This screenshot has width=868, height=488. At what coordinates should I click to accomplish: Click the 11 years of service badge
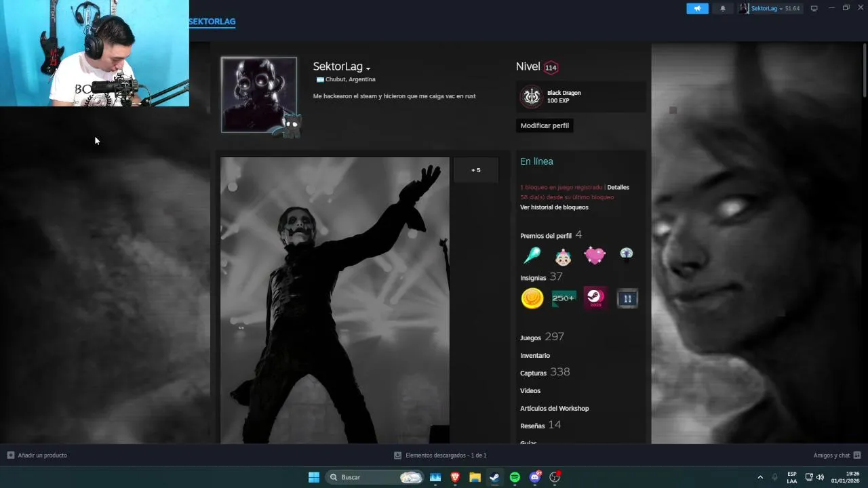click(627, 298)
